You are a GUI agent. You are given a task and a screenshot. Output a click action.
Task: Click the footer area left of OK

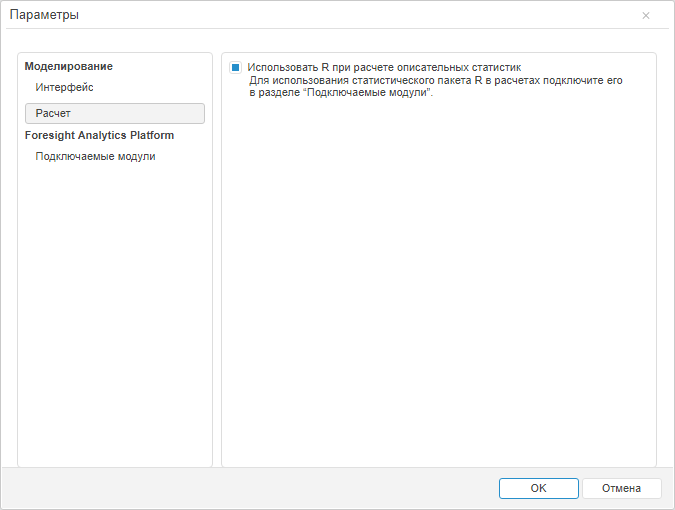(x=250, y=488)
